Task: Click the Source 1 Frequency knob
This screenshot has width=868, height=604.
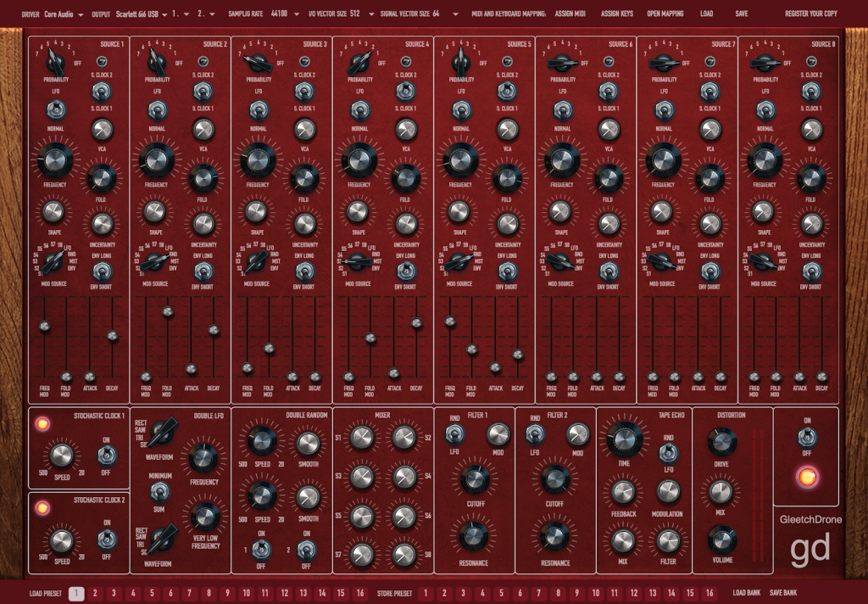Action: coord(53,159)
